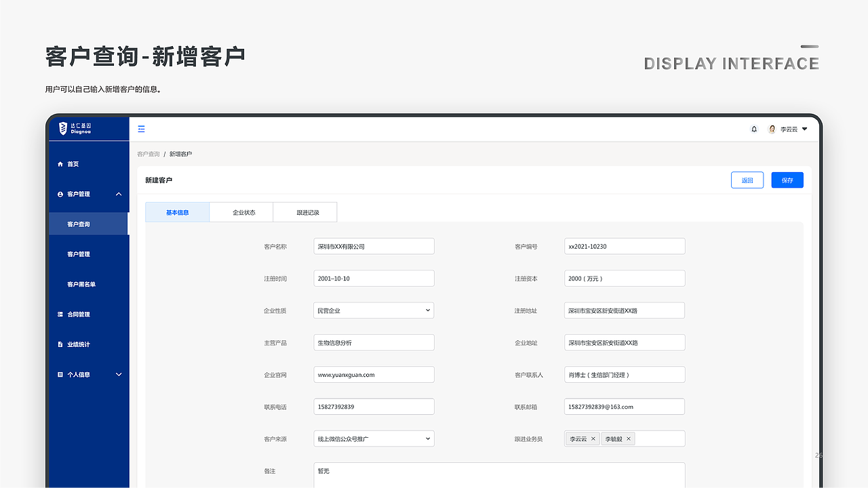Click the 李云云 user name in header
This screenshot has height=488, width=868.
pyautogui.click(x=789, y=129)
